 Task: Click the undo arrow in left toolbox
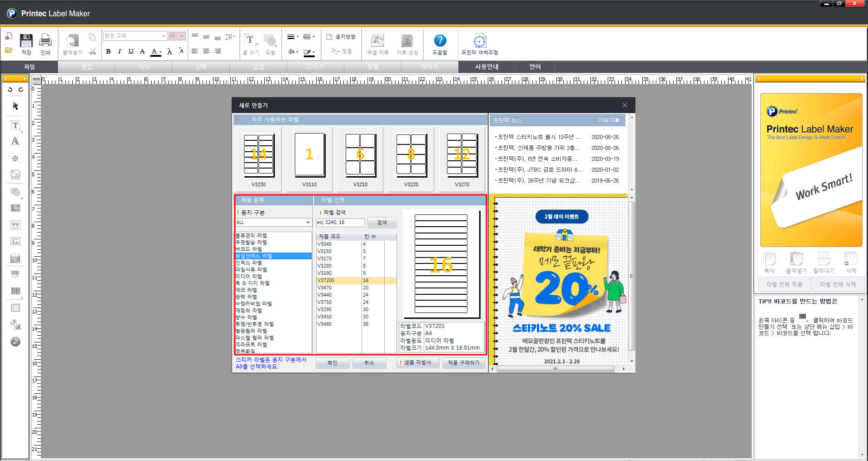click(10, 89)
